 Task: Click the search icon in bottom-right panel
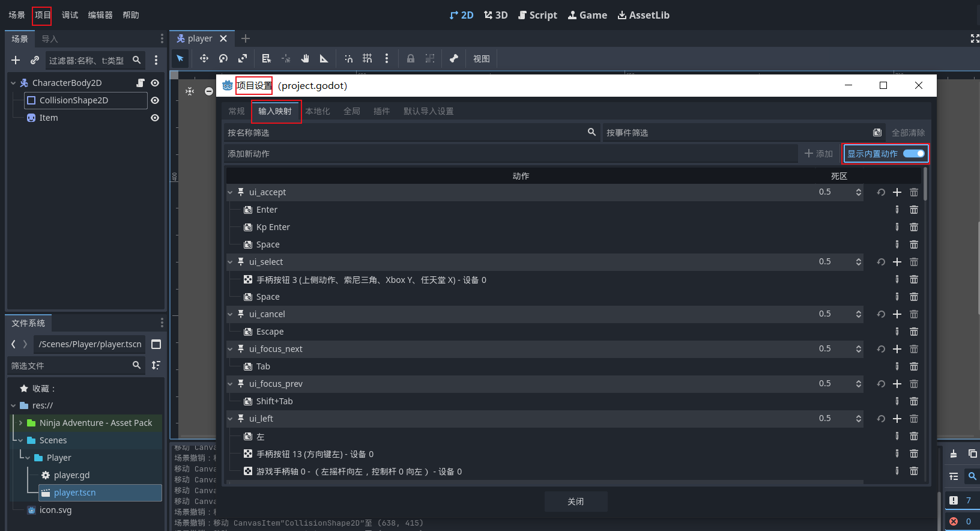tap(972, 476)
